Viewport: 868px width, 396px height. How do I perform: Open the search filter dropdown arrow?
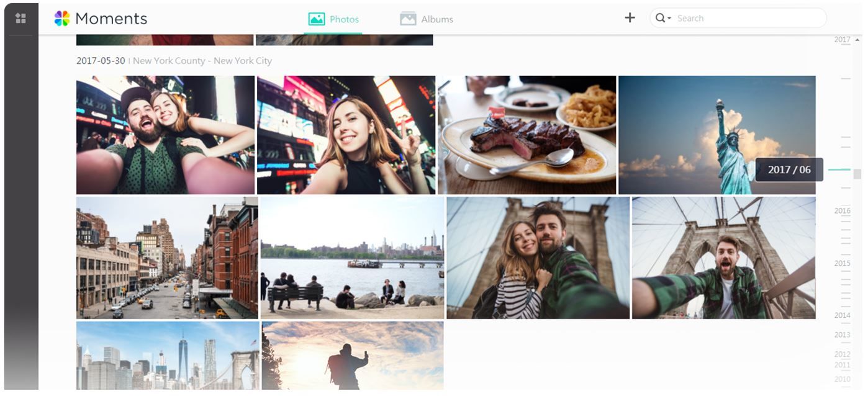(x=669, y=19)
